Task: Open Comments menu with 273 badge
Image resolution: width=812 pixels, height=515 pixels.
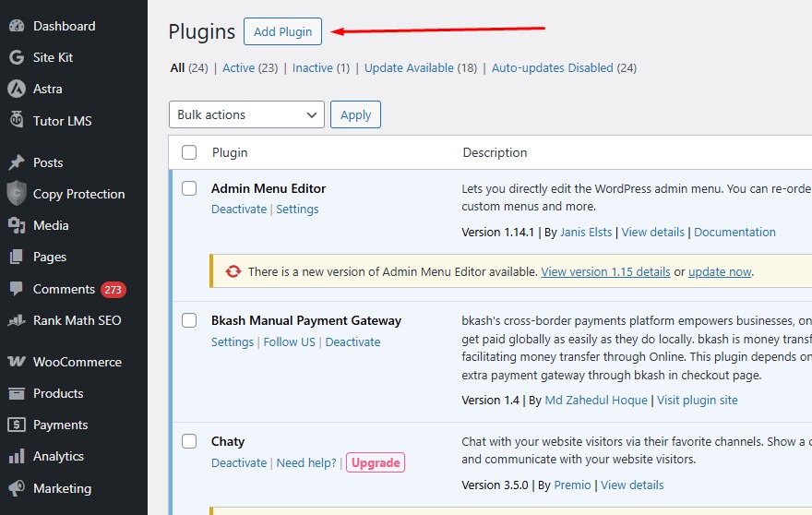Action: pos(64,289)
